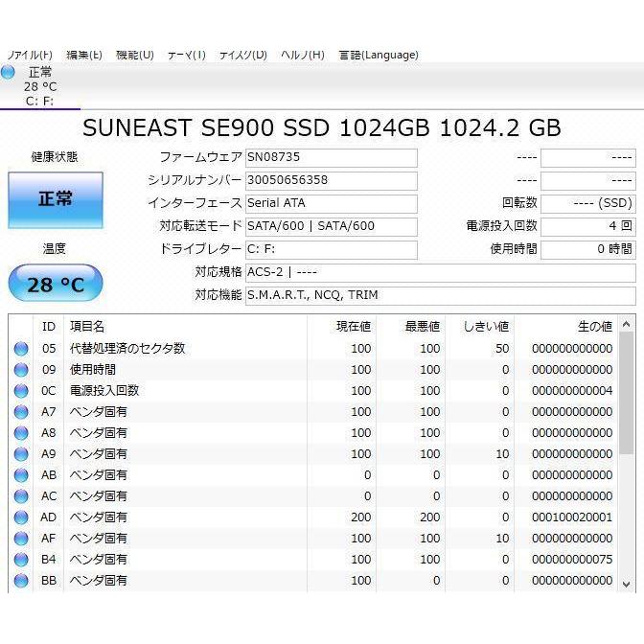Click the 現在値 column header
Image resolution: width=644 pixels, height=644 pixels.
342,327
